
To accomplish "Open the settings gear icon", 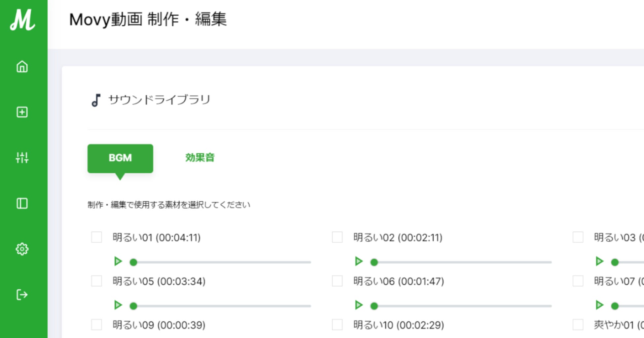I will coord(22,249).
